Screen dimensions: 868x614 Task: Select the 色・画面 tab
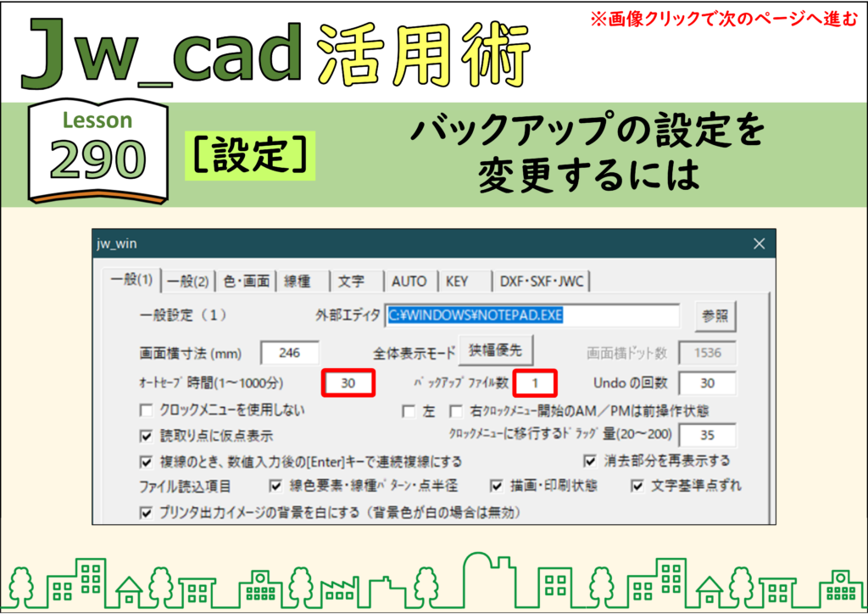[247, 282]
